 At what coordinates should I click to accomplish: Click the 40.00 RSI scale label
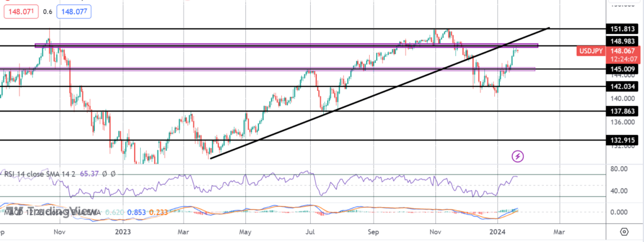click(619, 191)
